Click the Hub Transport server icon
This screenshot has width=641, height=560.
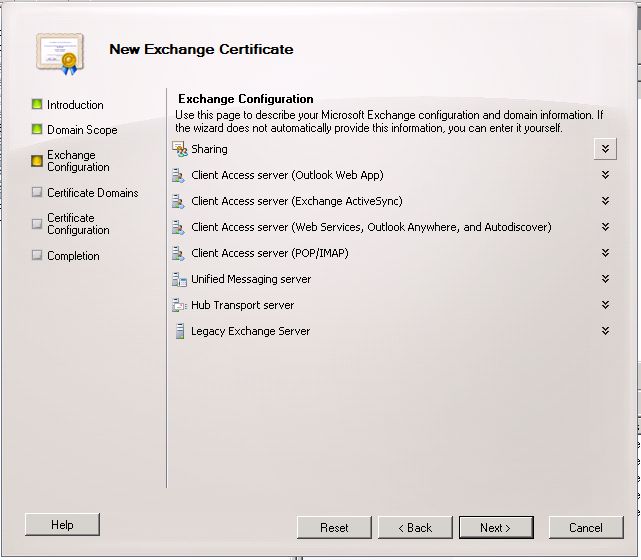179,305
